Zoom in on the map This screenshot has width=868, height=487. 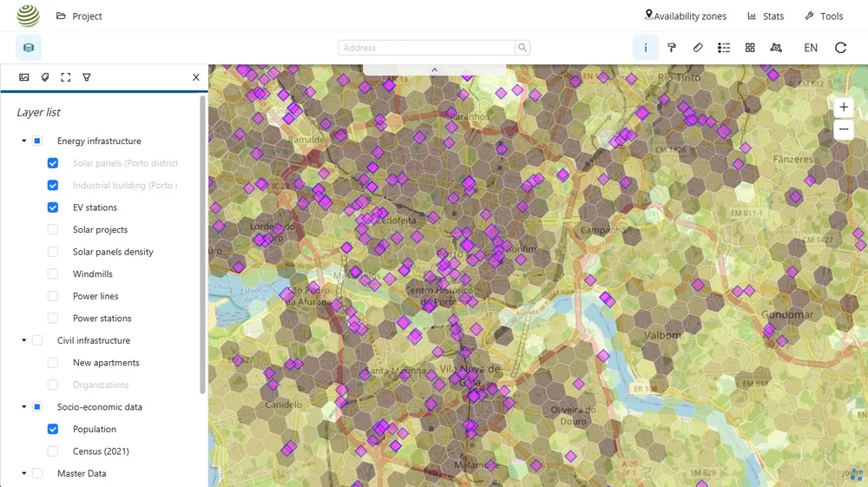coord(844,108)
